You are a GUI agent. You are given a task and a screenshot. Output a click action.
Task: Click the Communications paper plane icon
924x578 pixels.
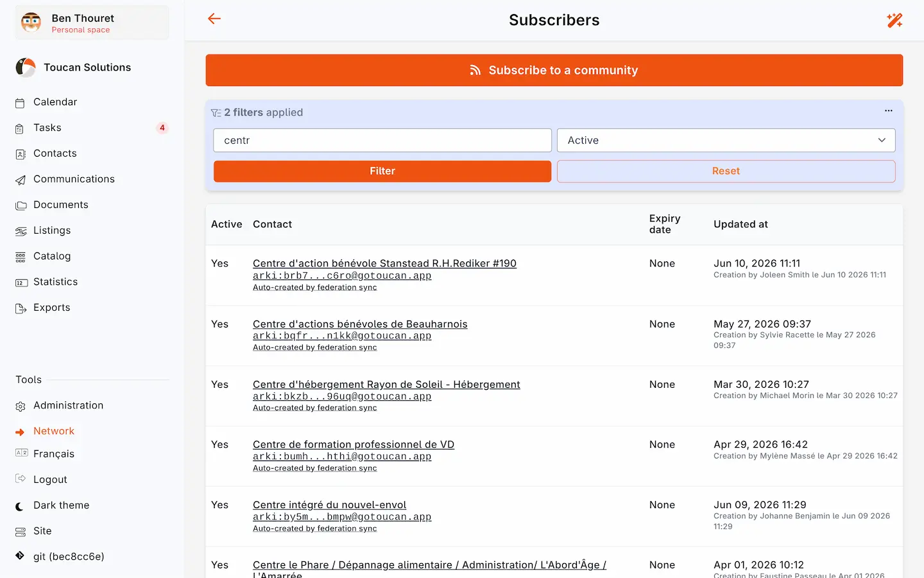21,180
